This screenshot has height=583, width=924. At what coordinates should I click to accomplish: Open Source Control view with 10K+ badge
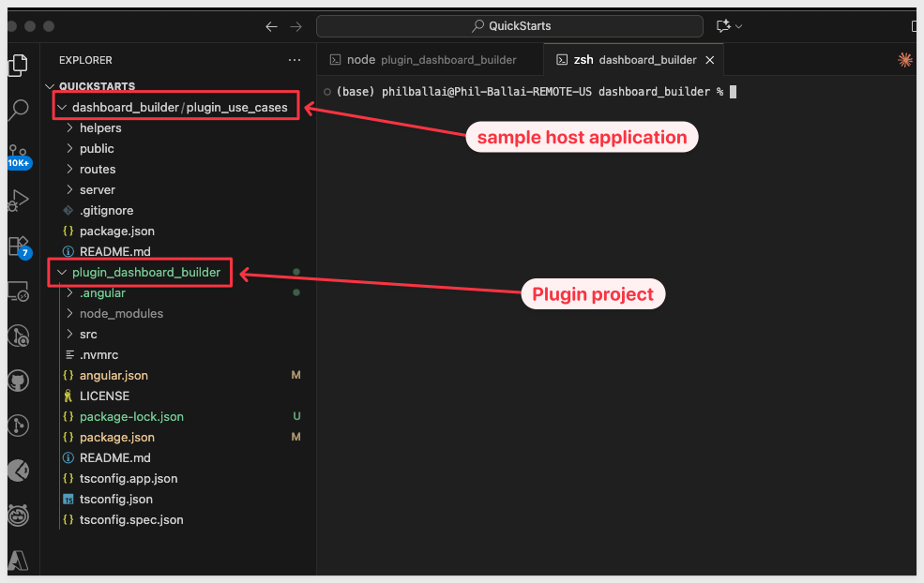(x=18, y=153)
